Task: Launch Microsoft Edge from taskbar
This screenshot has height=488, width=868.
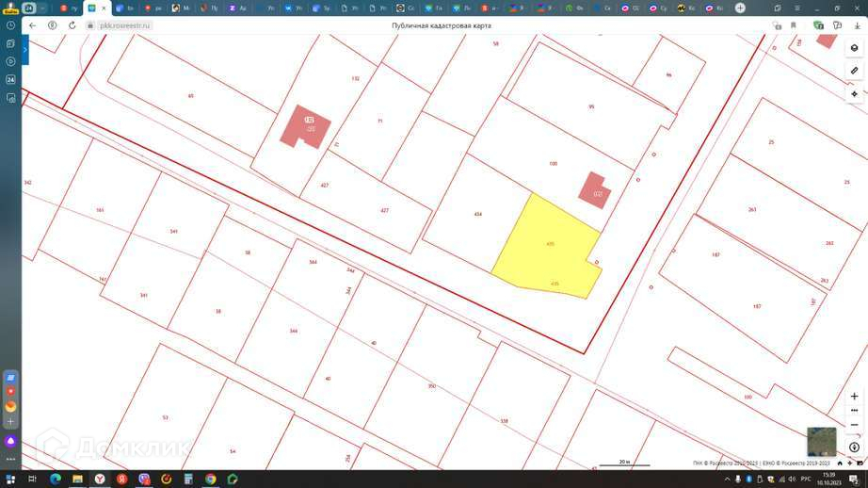Action: tap(56, 480)
